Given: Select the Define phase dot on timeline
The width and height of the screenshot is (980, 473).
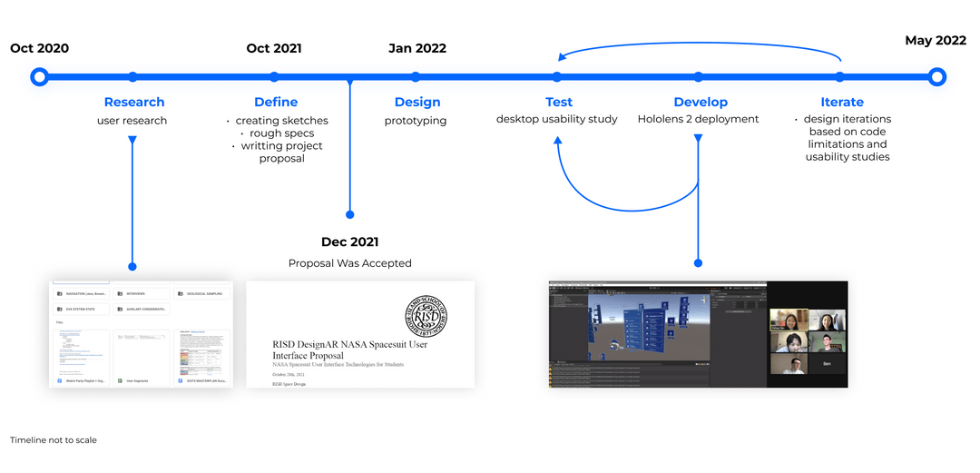Looking at the screenshot, I should pos(274,77).
